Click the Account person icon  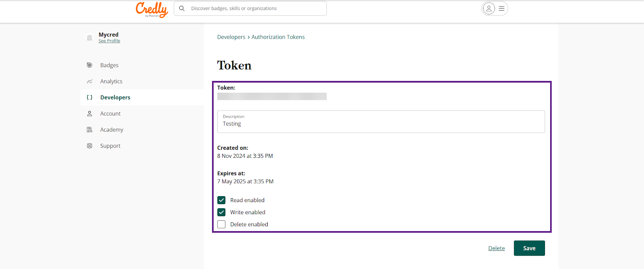(x=89, y=114)
